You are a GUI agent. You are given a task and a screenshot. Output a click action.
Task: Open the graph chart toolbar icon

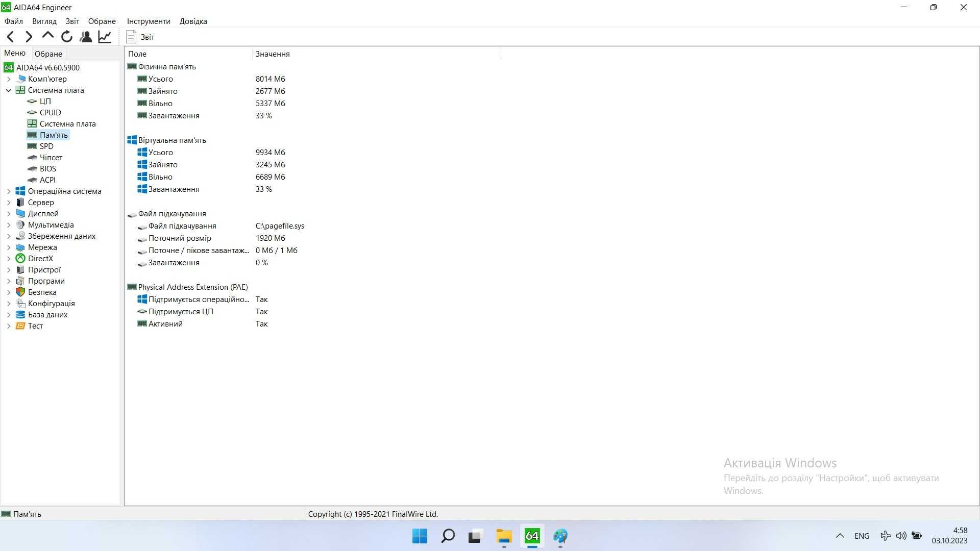coord(105,37)
